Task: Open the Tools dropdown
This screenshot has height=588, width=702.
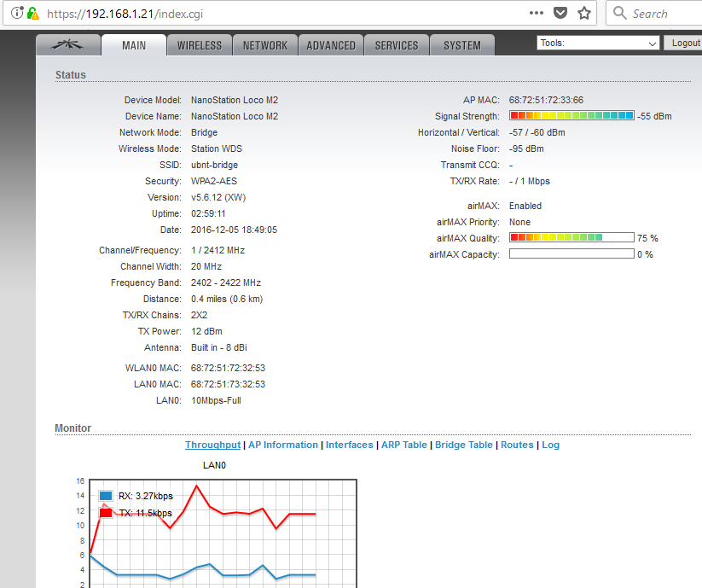Action: (x=597, y=42)
